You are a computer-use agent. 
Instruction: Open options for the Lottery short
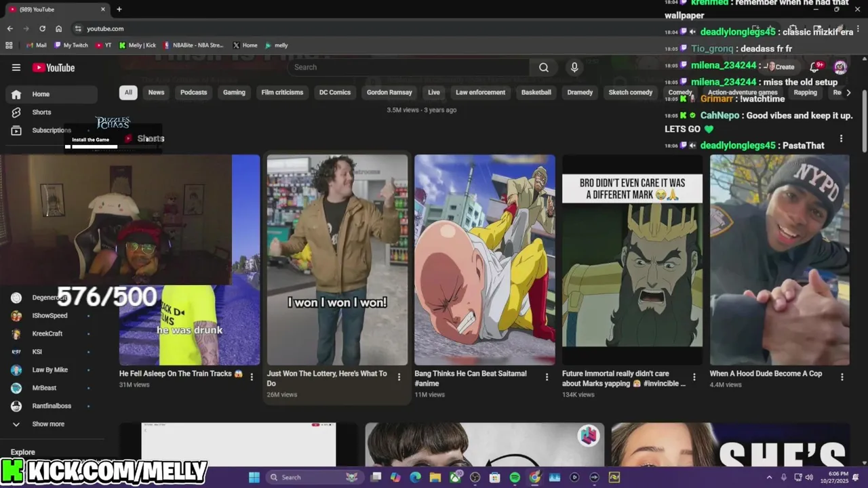pos(399,377)
